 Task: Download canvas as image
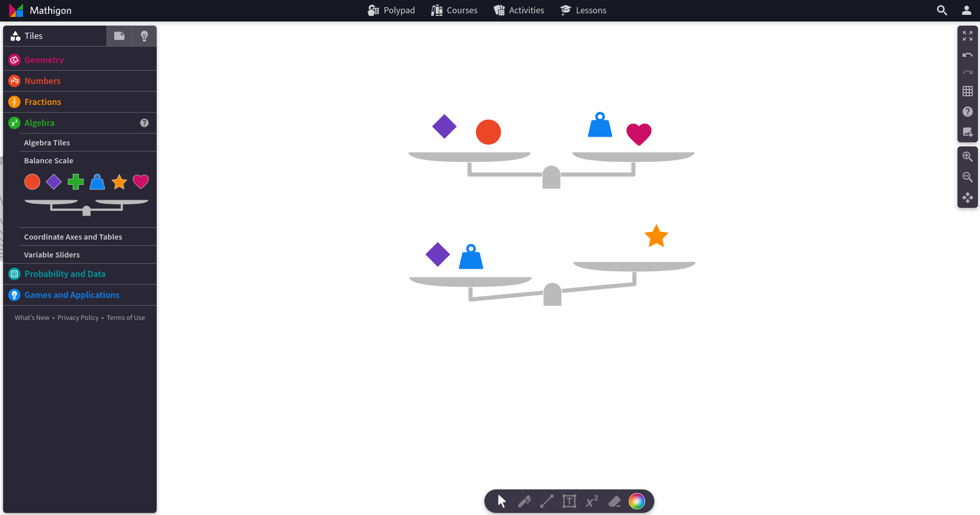968,132
